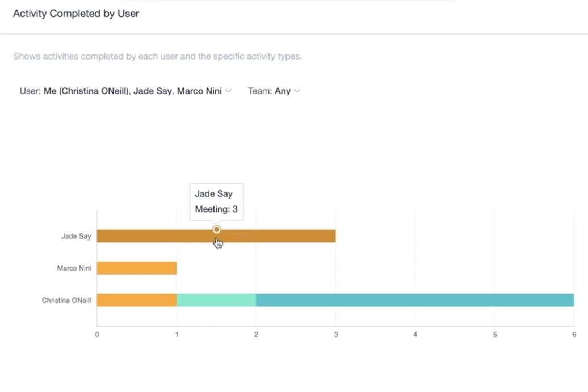Click the x-axis value 3
Screen dimensions: 588x392
(x=335, y=334)
